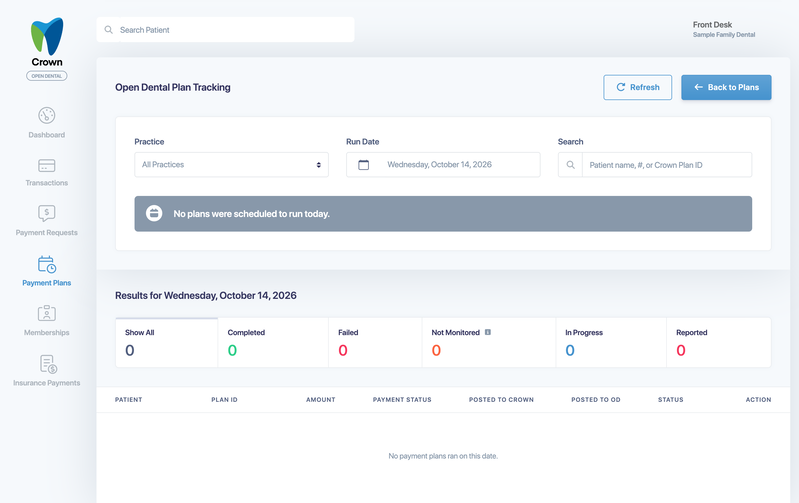Click magnifier icon in plan Search field
The image size is (799, 503).
pos(571,165)
